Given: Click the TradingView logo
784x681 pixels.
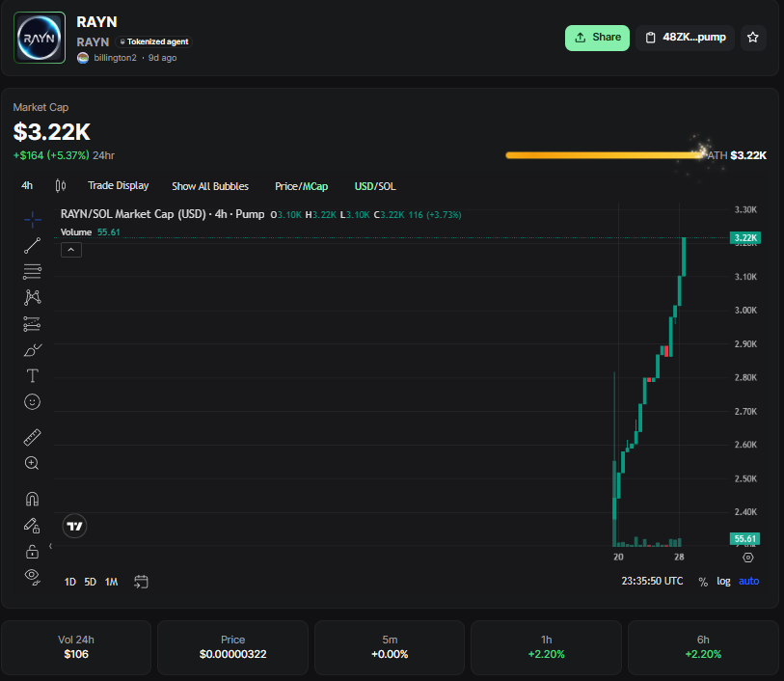Looking at the screenshot, I should click(74, 526).
